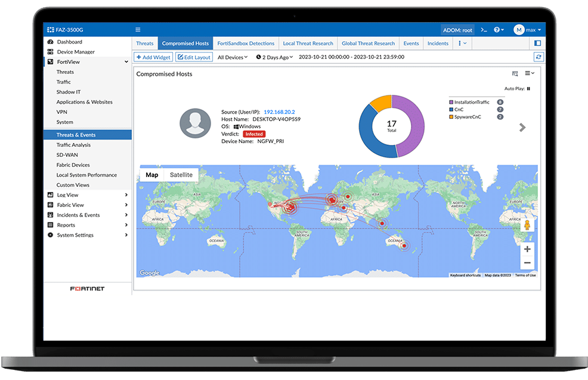This screenshot has height=380, width=588.
Task: Click the app grid icon next to FAZ-3500G
Action: click(x=49, y=29)
